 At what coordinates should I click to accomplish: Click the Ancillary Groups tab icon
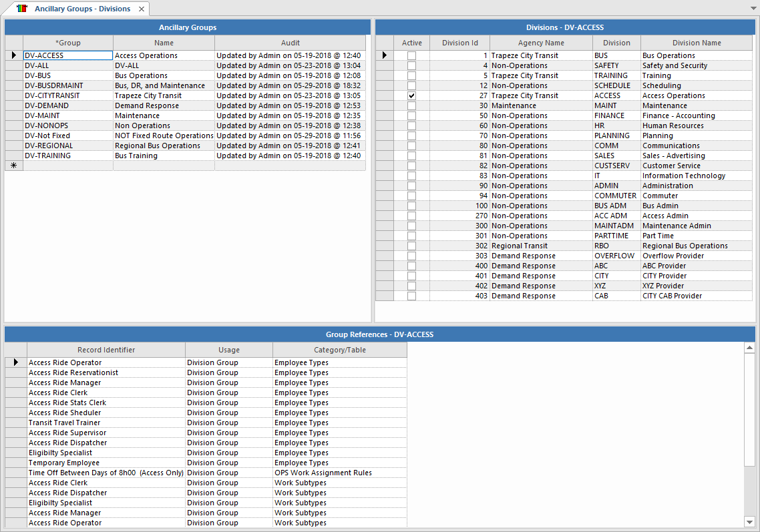[x=22, y=9]
